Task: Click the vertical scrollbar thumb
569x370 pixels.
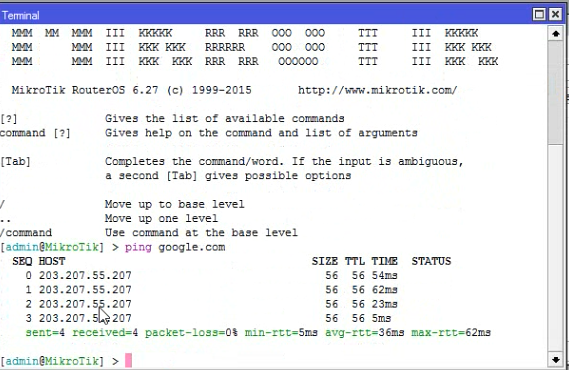Action: tap(556, 92)
